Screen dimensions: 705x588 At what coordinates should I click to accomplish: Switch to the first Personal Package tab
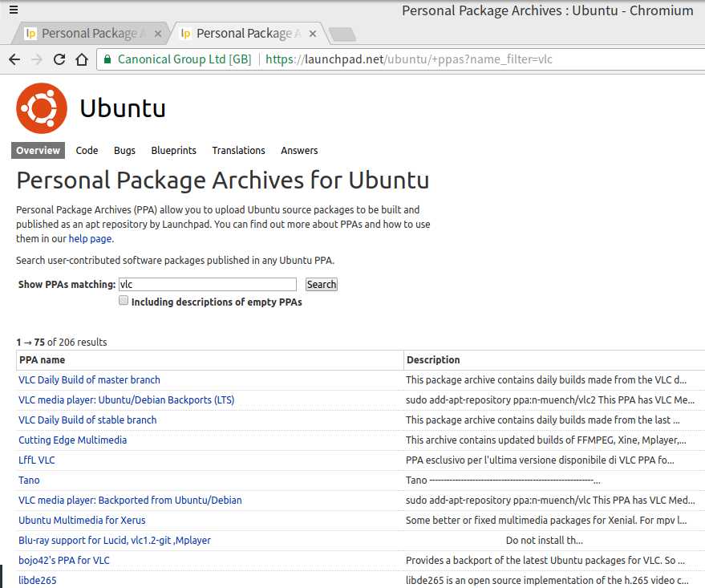pyautogui.click(x=90, y=34)
